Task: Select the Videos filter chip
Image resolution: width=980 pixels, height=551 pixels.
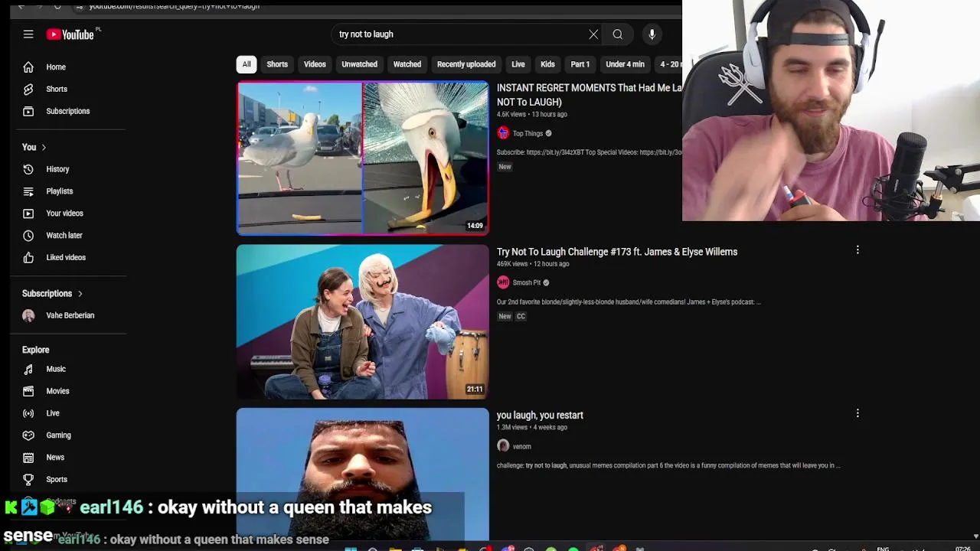Action: (315, 64)
